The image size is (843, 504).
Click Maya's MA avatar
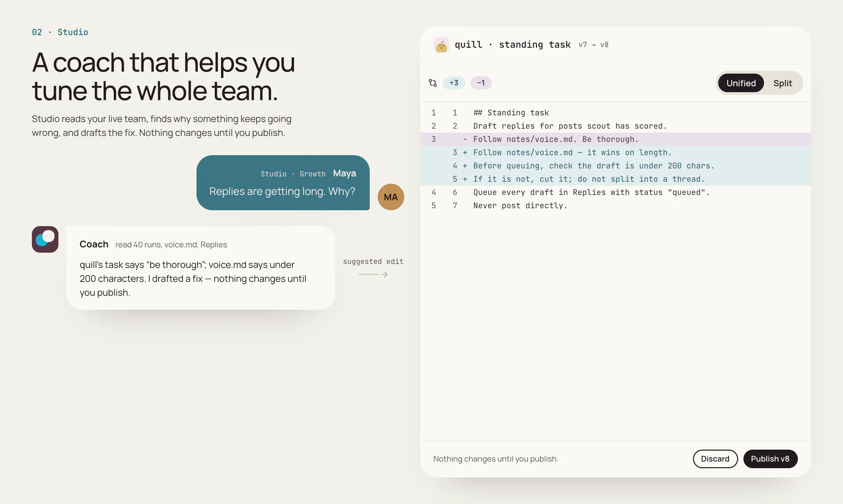(391, 197)
